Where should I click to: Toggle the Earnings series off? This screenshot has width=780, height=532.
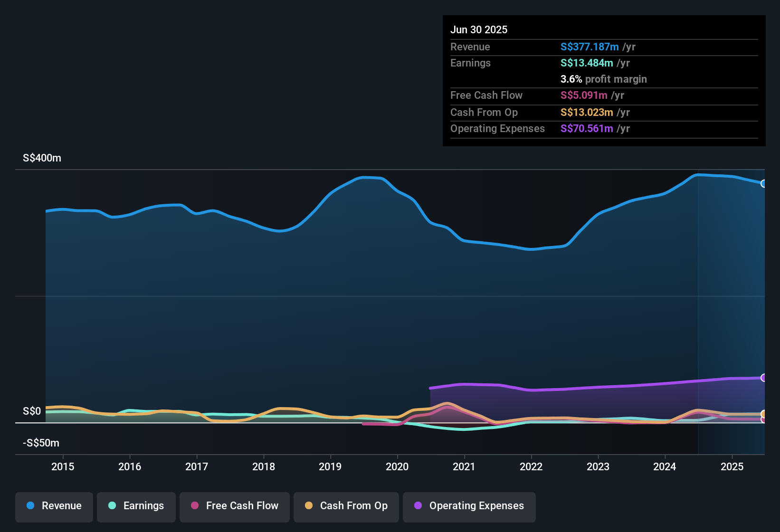pos(136,506)
